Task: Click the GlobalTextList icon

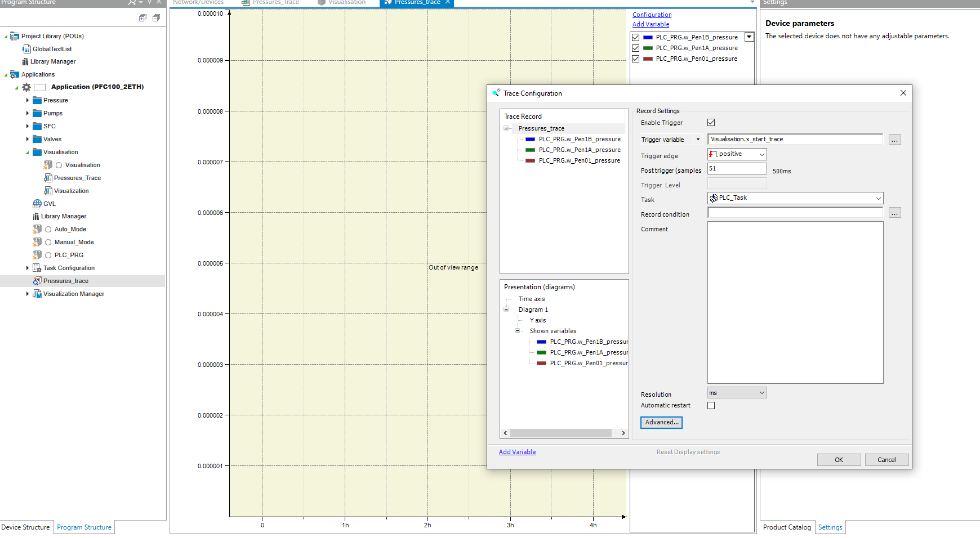Action: pos(26,49)
